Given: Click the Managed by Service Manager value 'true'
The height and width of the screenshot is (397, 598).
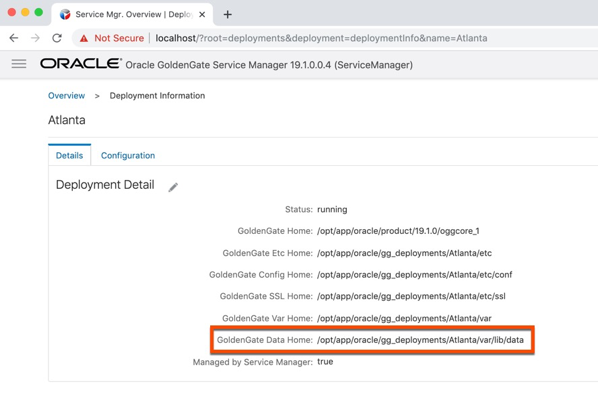Looking at the screenshot, I should tap(325, 362).
